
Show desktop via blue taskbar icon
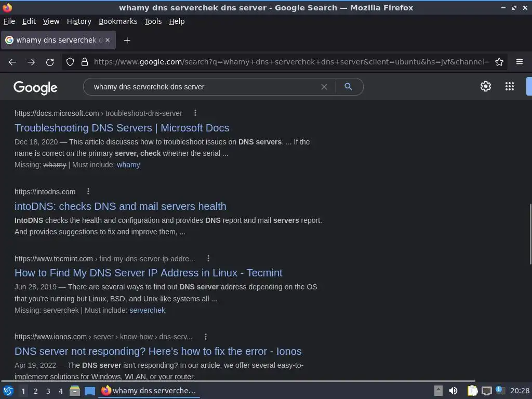(x=90, y=391)
